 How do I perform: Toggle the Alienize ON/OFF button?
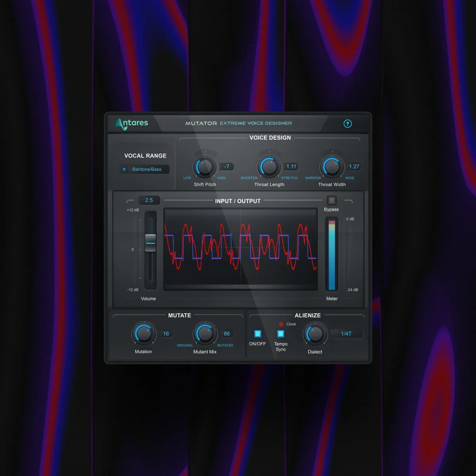coord(258,334)
